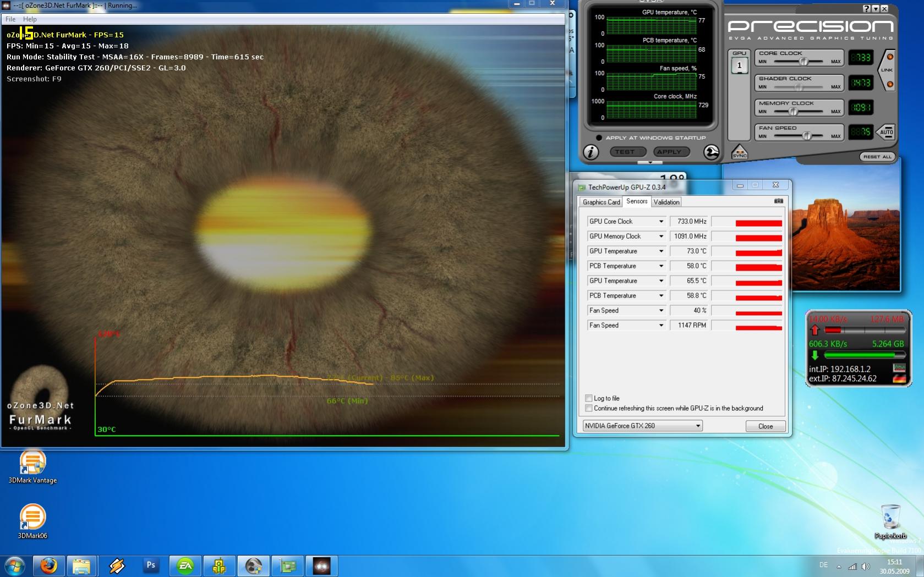Click the EA icon on the taskbar
The height and width of the screenshot is (577, 924).
tap(185, 565)
